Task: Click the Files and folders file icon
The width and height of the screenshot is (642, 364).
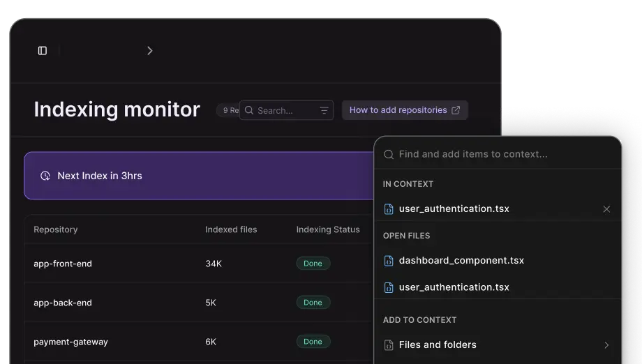Action: (x=389, y=345)
